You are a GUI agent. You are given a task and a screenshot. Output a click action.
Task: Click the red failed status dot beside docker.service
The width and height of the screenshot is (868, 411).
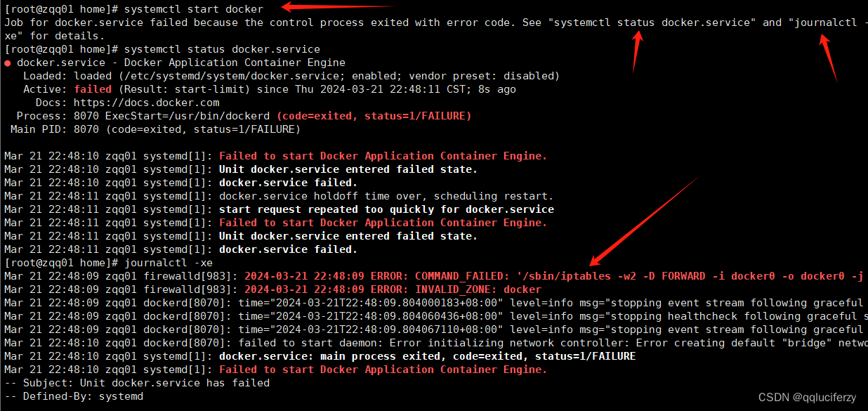[7, 63]
